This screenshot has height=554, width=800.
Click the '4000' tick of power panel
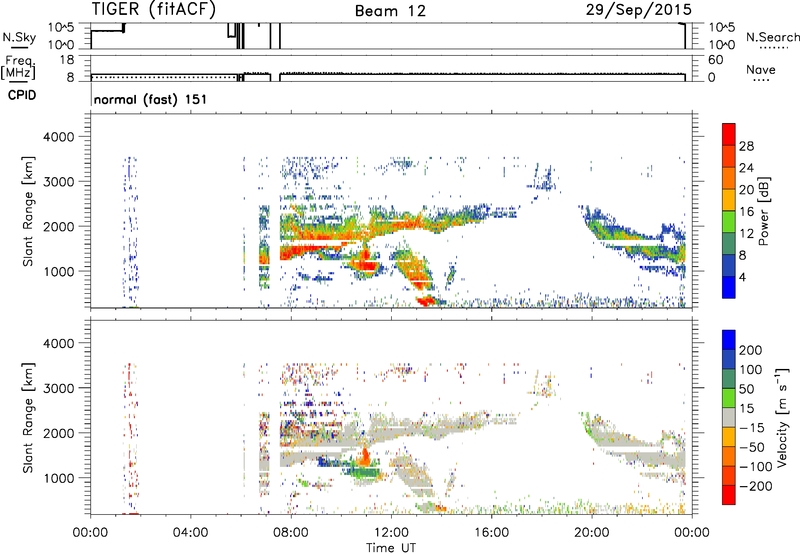tap(59, 137)
